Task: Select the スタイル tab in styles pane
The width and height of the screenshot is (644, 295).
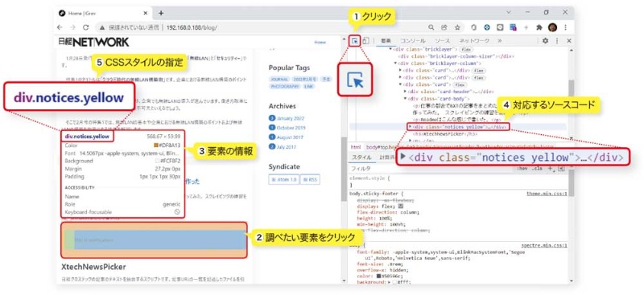Action: [361, 157]
